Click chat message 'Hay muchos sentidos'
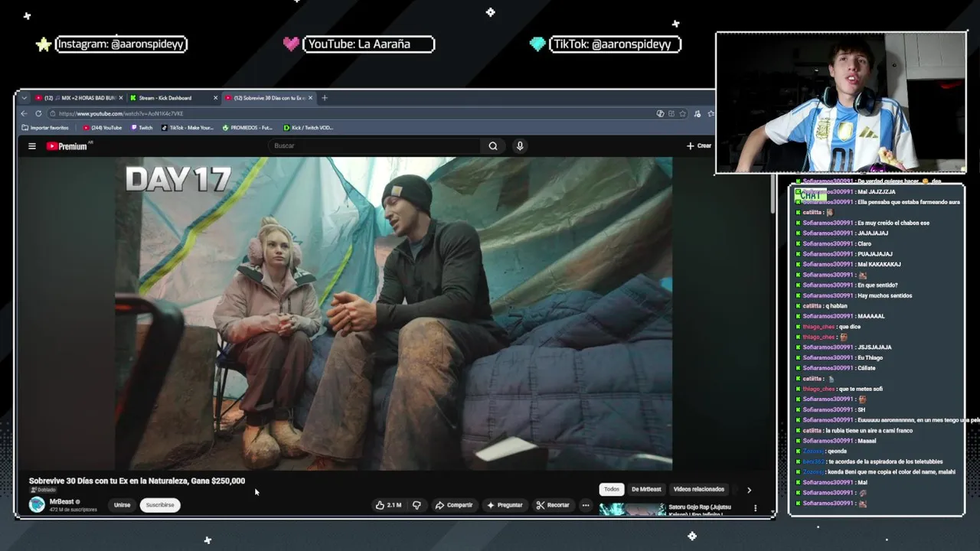 (885, 295)
